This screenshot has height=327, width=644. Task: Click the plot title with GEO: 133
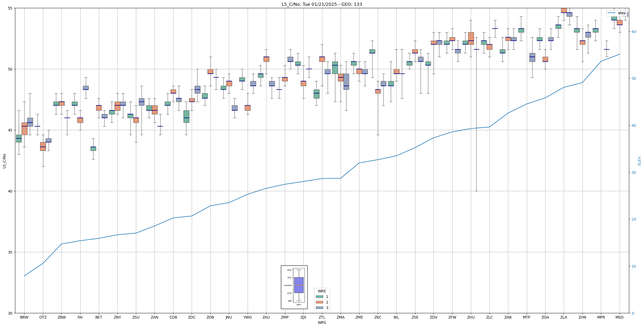coord(322,4)
